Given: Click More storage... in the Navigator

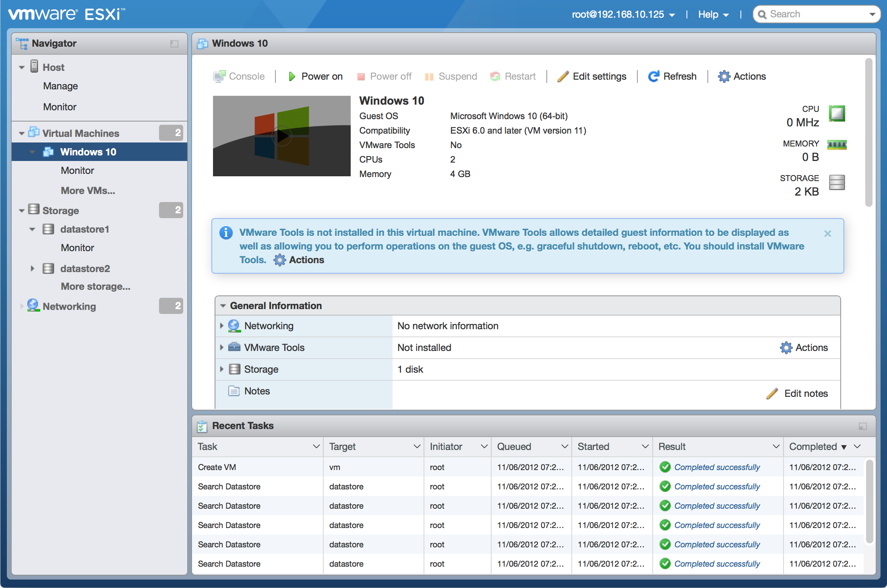Looking at the screenshot, I should (95, 287).
